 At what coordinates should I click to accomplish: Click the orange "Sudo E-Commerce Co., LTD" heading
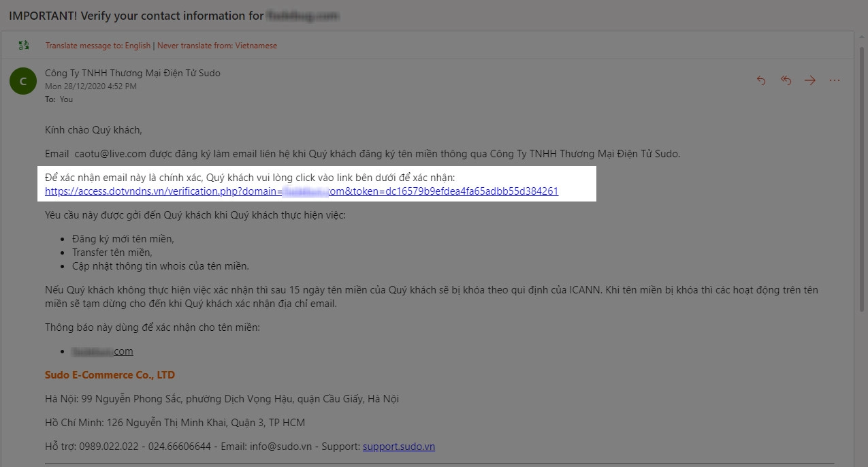(x=110, y=375)
